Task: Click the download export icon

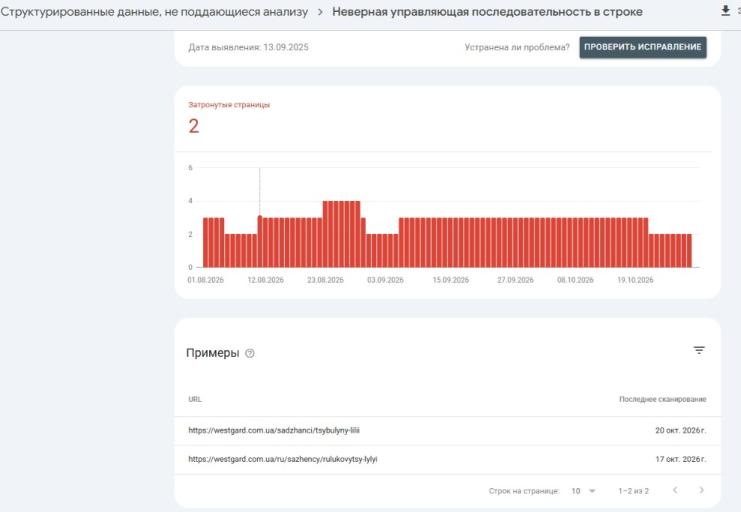Action: point(725,11)
